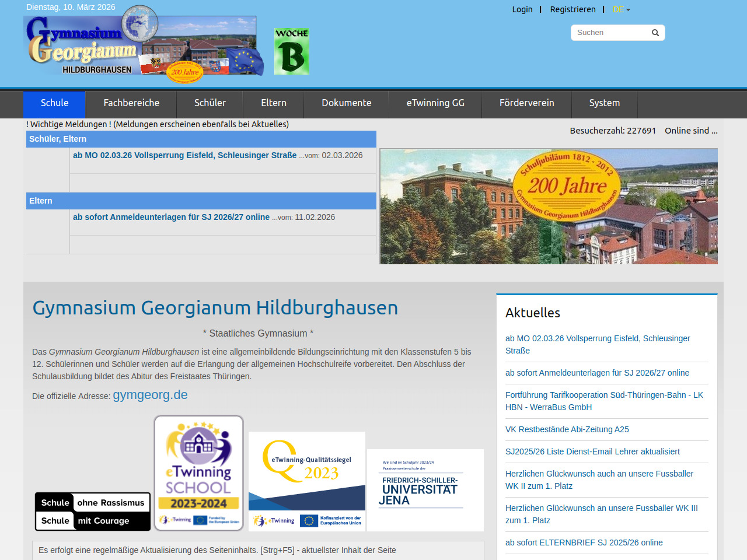Focus the Suchen search field
Viewport: 747px width, 560px height.
pyautogui.click(x=610, y=33)
